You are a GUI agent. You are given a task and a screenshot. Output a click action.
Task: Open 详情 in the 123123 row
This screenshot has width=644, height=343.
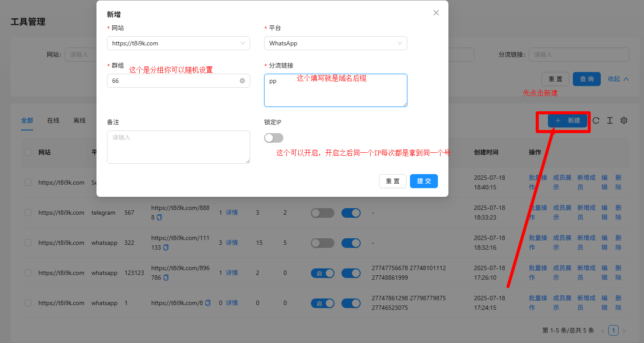[232, 273]
